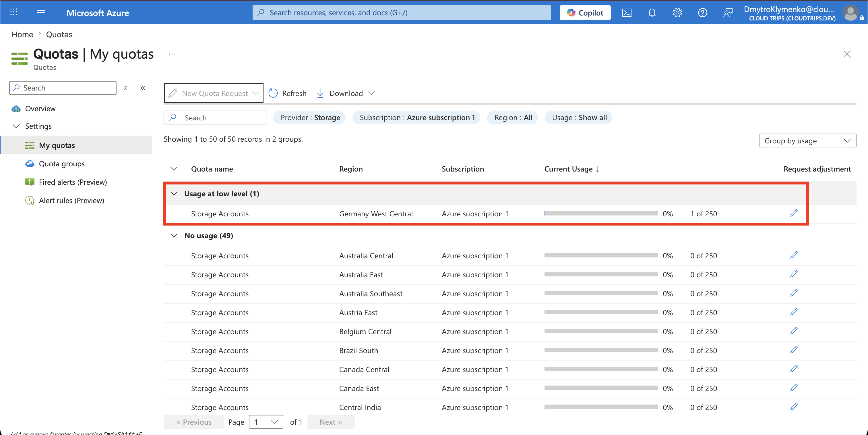Click the Next page button

pyautogui.click(x=331, y=422)
